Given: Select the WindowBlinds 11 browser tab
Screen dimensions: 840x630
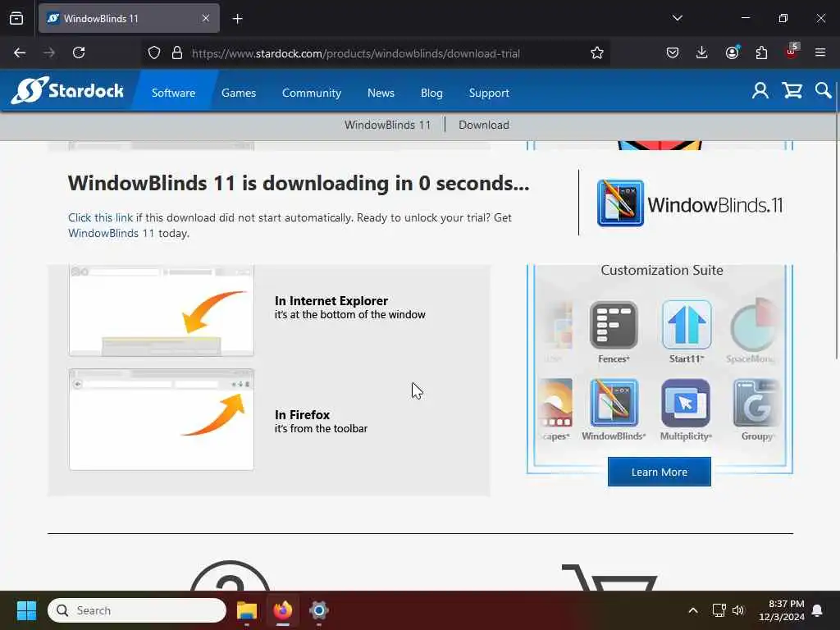Looking at the screenshot, I should 129,18.
